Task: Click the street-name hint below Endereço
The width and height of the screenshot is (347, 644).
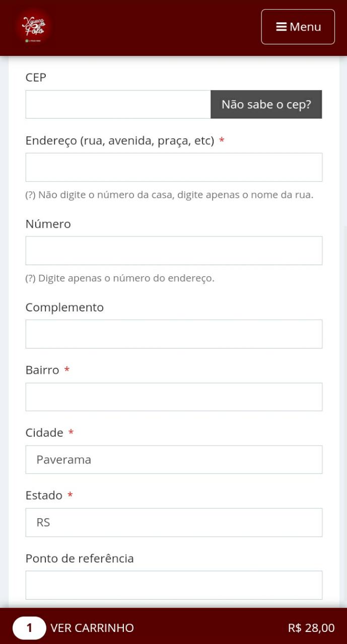Action: (x=169, y=195)
